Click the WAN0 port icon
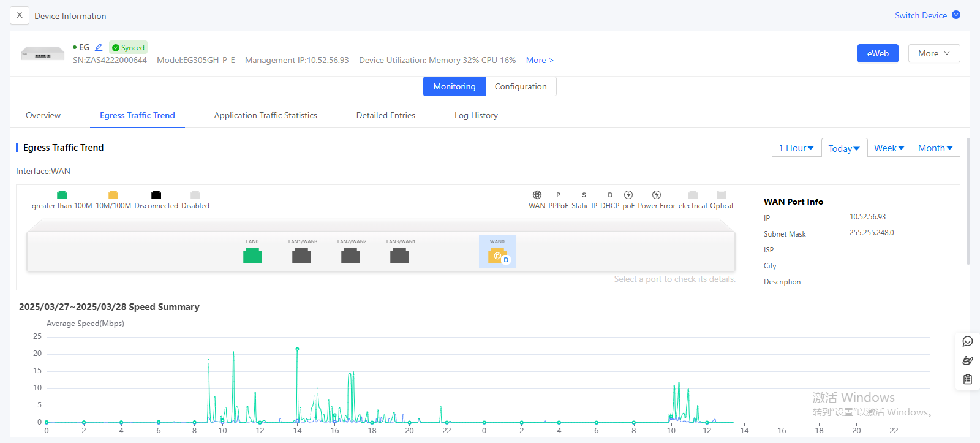The height and width of the screenshot is (443, 980). [497, 256]
